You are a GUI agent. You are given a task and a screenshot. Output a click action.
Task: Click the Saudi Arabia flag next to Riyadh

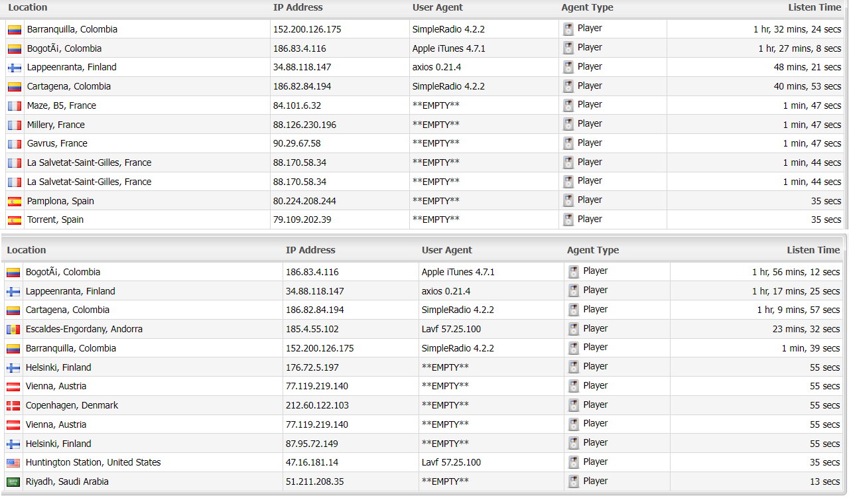point(13,482)
